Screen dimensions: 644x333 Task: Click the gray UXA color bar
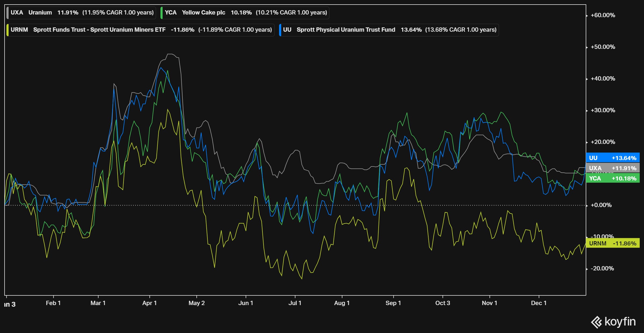pos(8,13)
